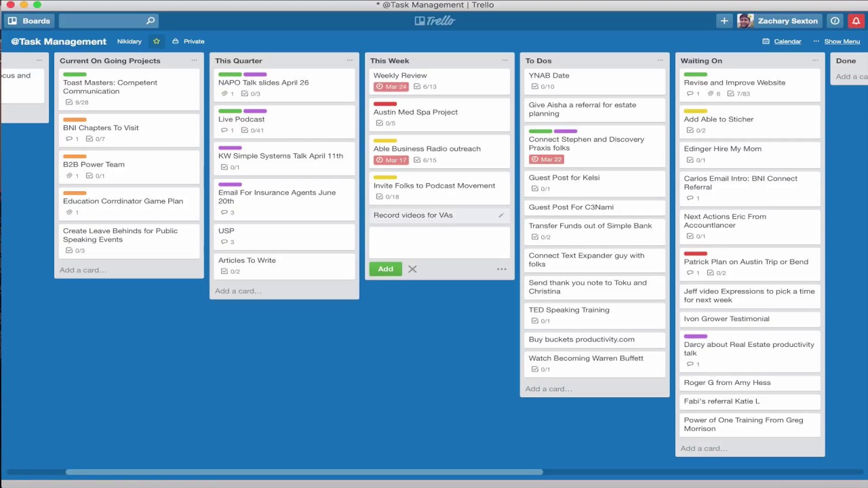The height and width of the screenshot is (488, 868).
Task: Open Current On Going Projects list menu
Action: click(194, 60)
